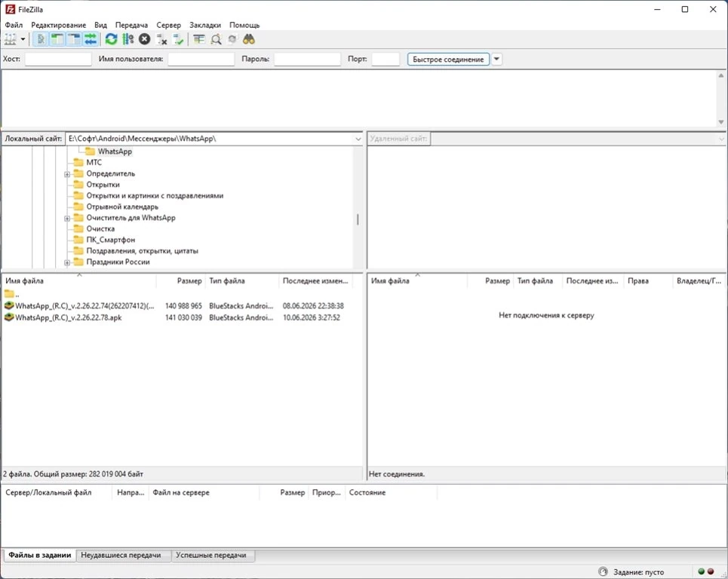Viewport: 728px width, 579px height.
Task: Sort local files by Размер column
Action: 181,280
